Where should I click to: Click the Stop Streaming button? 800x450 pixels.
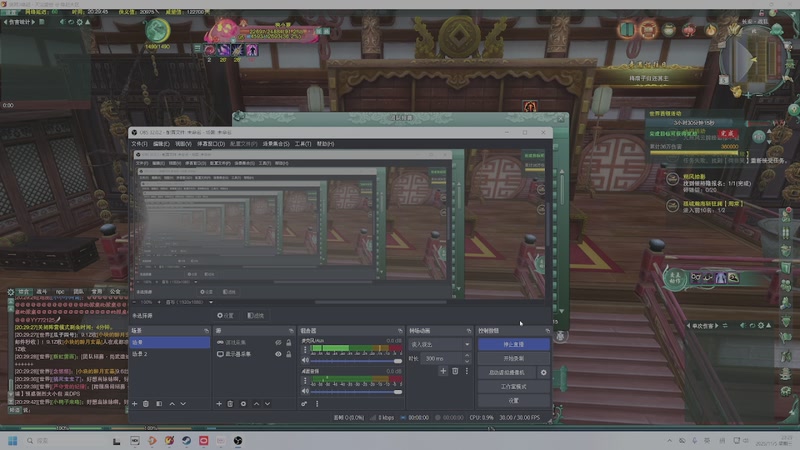tap(513, 344)
